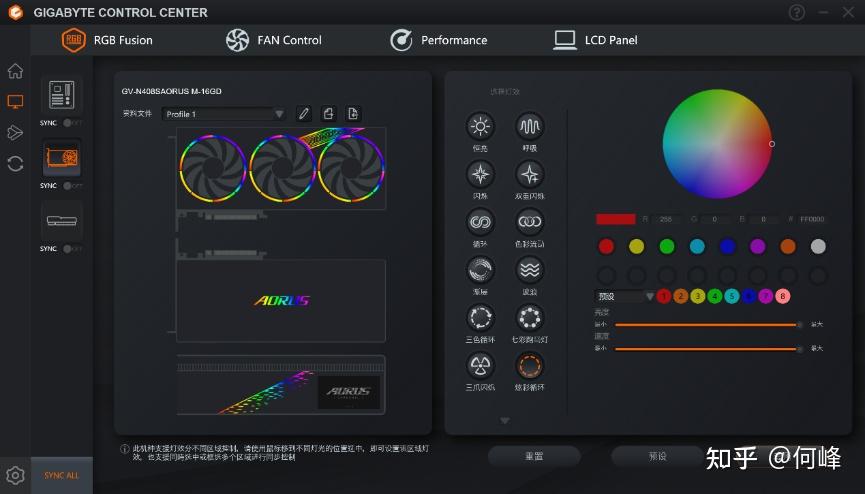Pick the white preset color swatch

click(x=818, y=246)
